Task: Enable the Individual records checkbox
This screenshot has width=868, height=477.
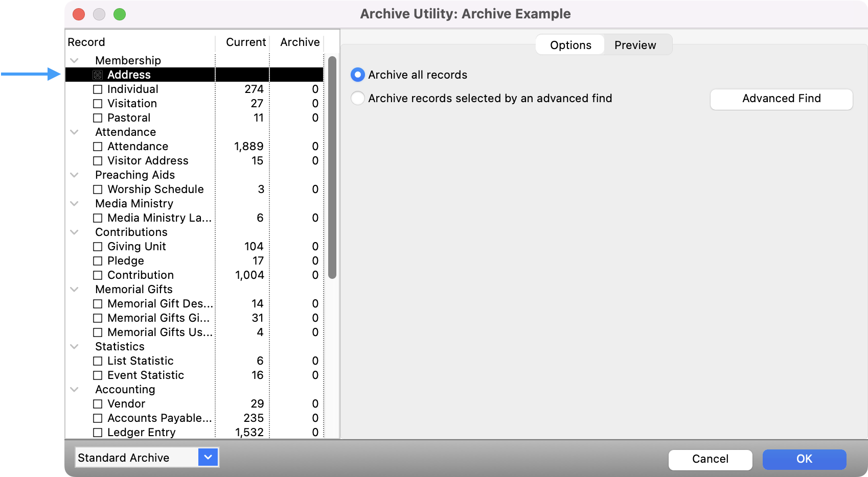Action: tap(98, 89)
